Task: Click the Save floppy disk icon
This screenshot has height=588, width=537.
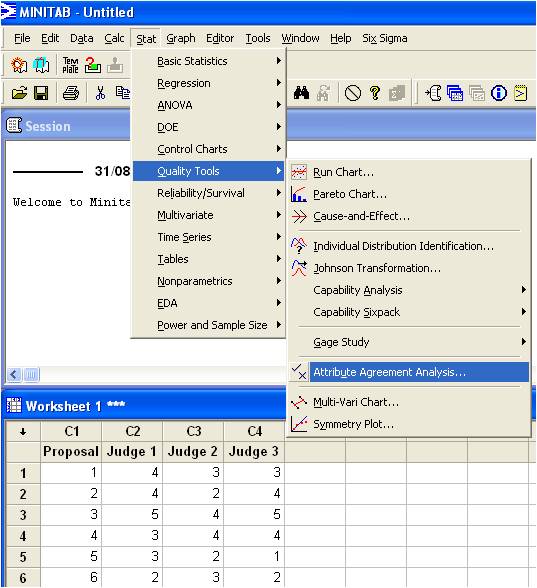Action: tap(41, 93)
